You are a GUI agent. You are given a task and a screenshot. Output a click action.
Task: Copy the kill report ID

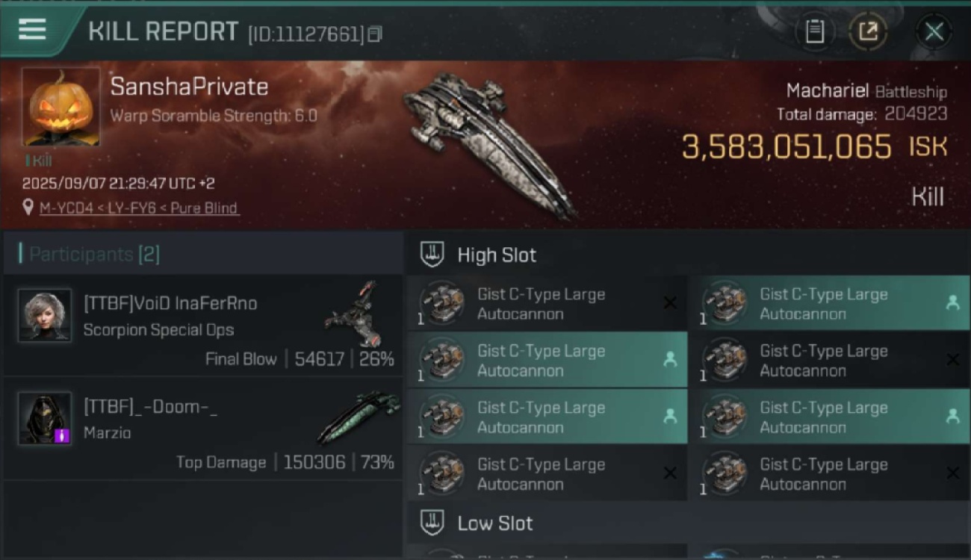pyautogui.click(x=375, y=34)
